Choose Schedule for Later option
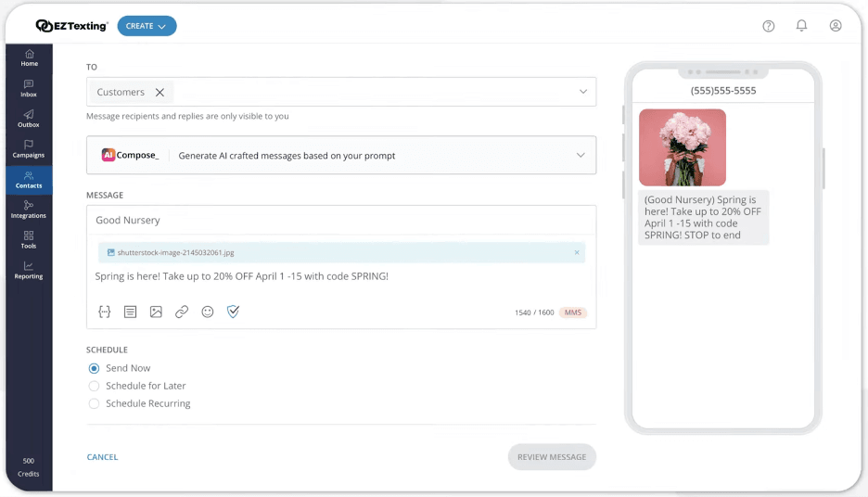This screenshot has height=497, width=868. (x=94, y=386)
